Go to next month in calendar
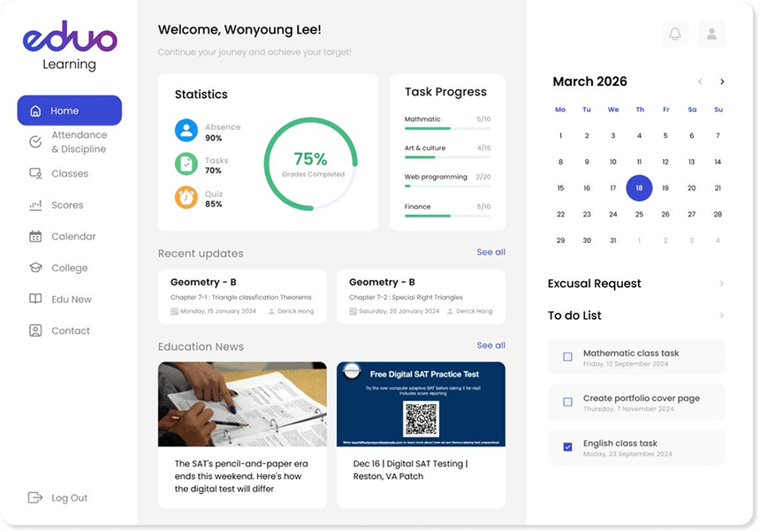Viewport: 760px width, 532px height. tap(722, 82)
